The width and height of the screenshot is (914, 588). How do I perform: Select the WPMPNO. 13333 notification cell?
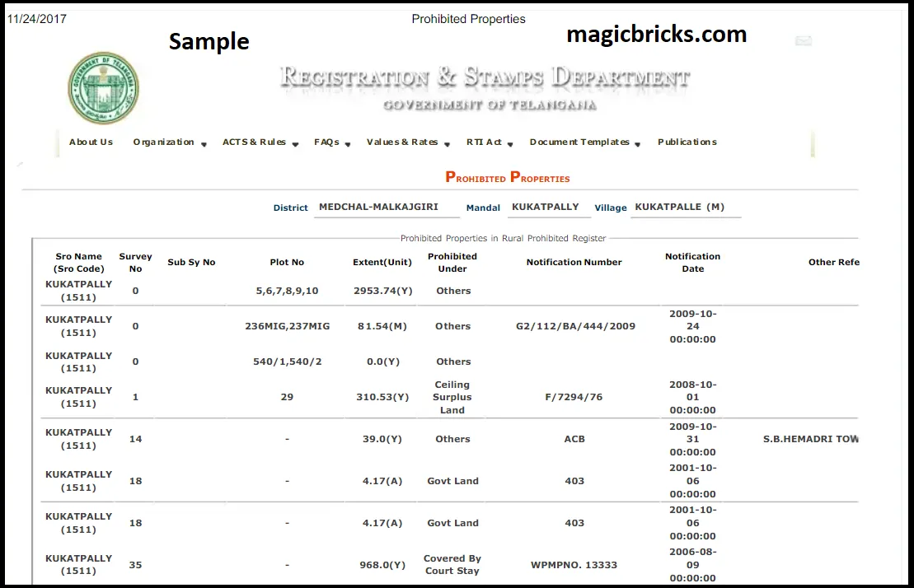[574, 565]
